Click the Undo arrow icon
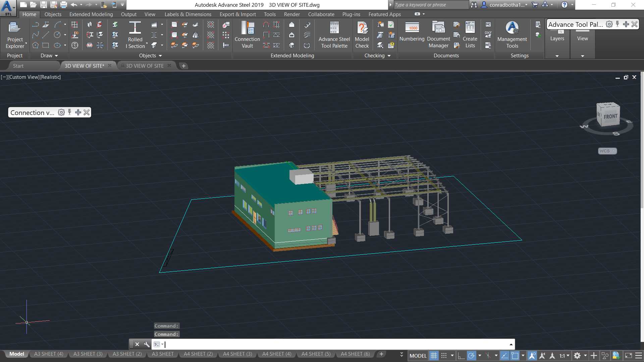Screen dimensions: 644x362 tap(74, 5)
